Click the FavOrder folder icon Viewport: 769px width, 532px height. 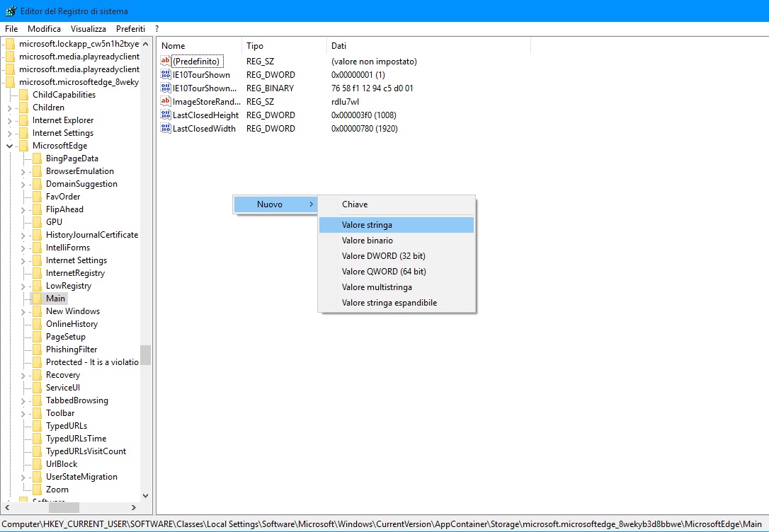[37, 197]
